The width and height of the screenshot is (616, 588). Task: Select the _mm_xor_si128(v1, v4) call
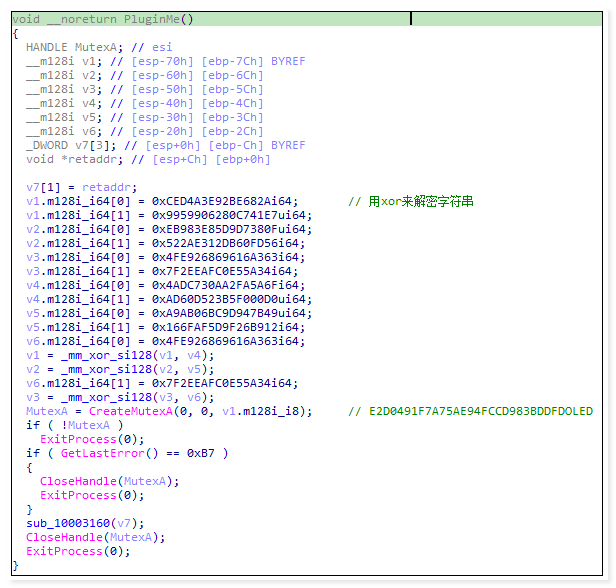click(x=105, y=355)
